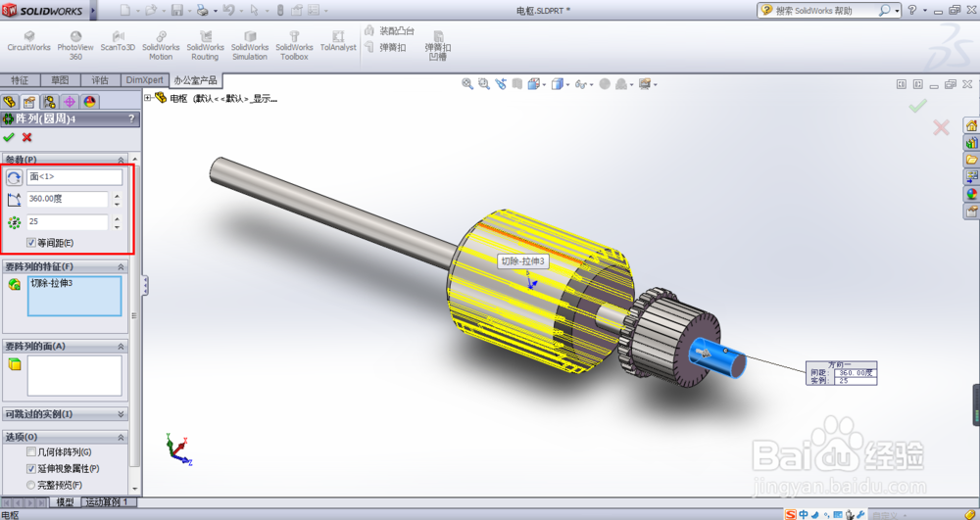Viewport: 980px width, 520px height.
Task: Select the 完整预览(F) radio button
Action: click(31, 485)
